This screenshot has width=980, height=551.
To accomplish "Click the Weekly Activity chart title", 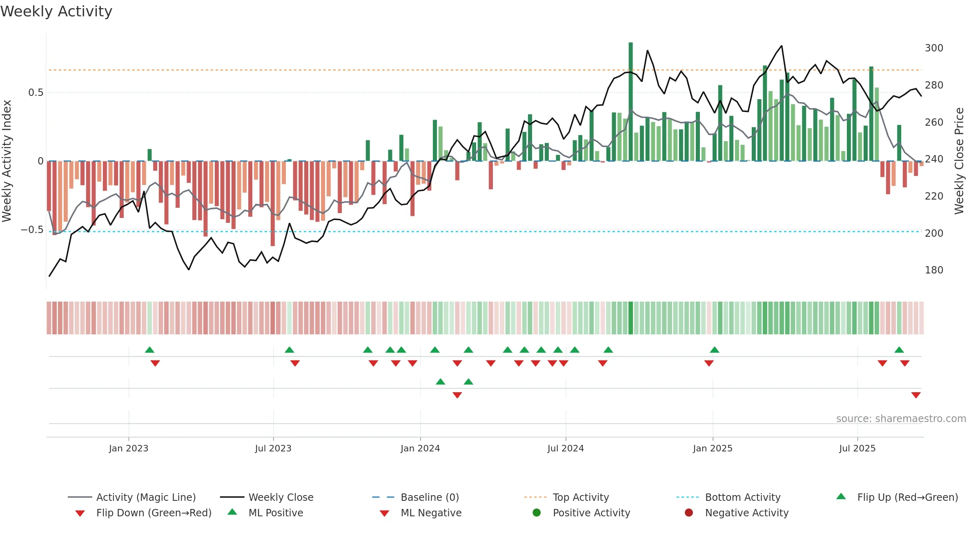I will pyautogui.click(x=56, y=11).
